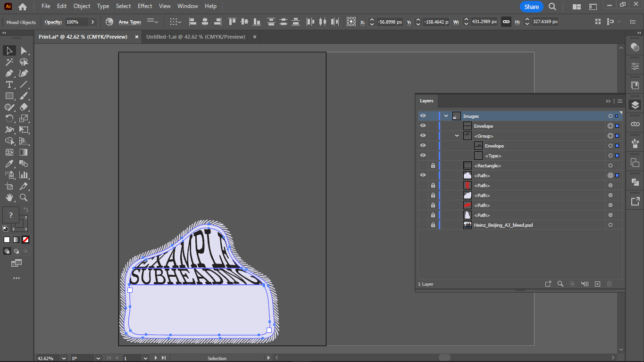The height and width of the screenshot is (362, 644).
Task: Collapse the Group sublayer
Action: pos(457,136)
